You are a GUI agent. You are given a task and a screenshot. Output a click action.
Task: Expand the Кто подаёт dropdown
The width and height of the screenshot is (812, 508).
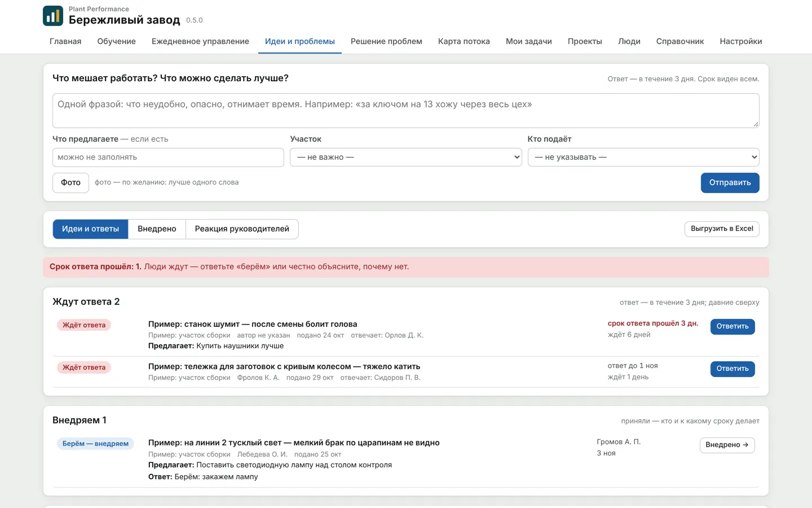click(643, 157)
